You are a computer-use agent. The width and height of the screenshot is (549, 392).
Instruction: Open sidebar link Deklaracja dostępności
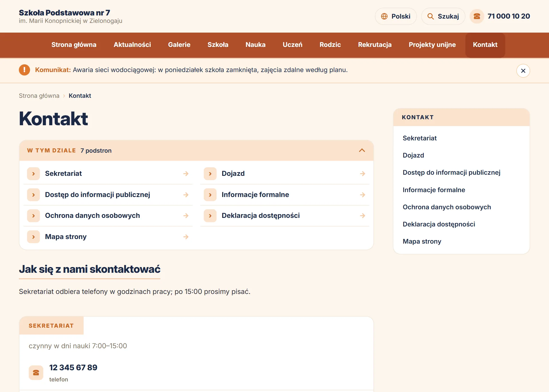pyautogui.click(x=439, y=224)
